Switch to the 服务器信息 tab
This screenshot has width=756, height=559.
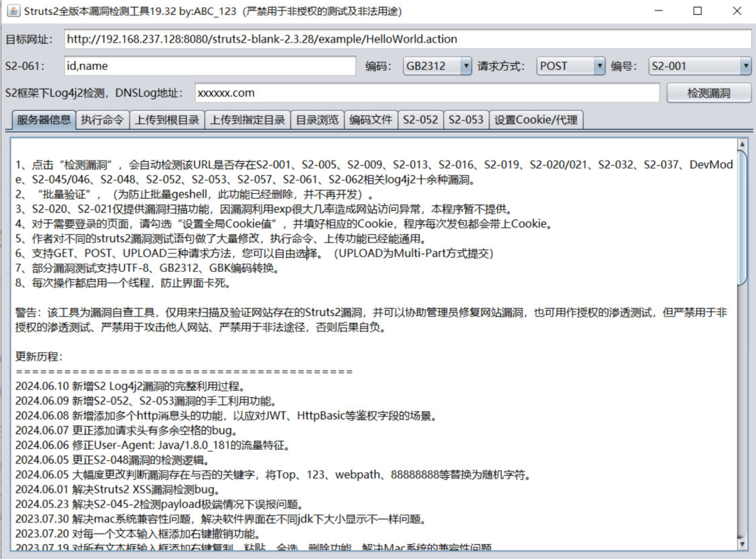[43, 120]
